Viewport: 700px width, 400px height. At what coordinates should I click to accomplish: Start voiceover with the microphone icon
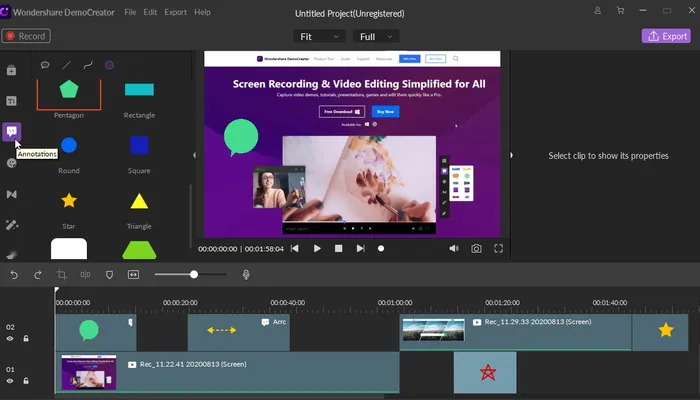point(246,275)
